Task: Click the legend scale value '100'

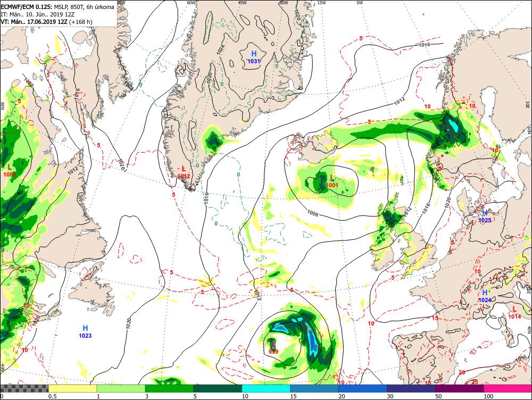Action: tap(488, 396)
